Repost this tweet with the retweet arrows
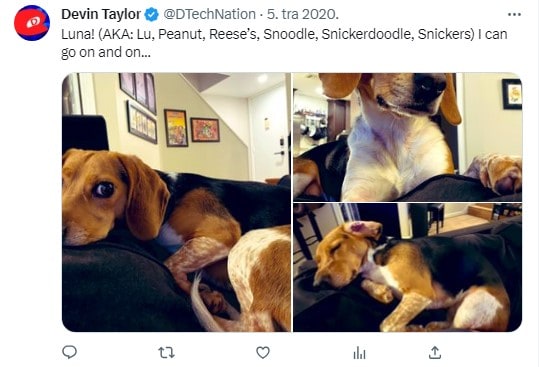 coord(166,353)
